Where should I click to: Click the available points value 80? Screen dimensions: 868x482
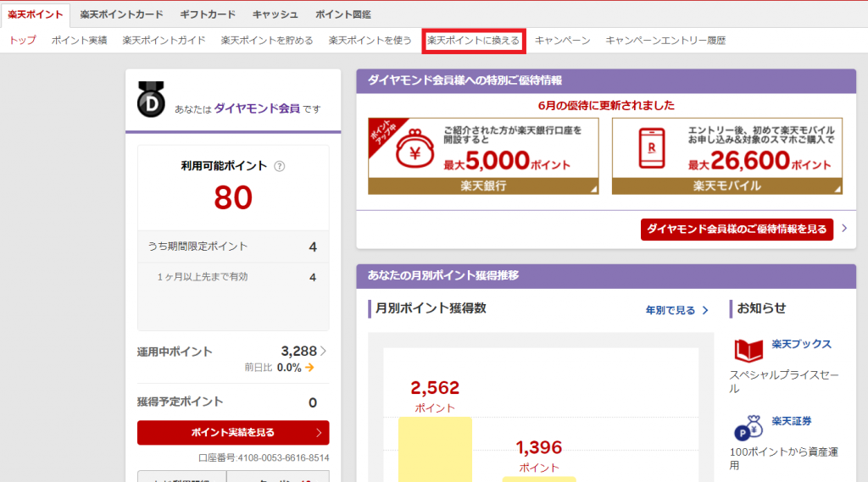click(233, 197)
